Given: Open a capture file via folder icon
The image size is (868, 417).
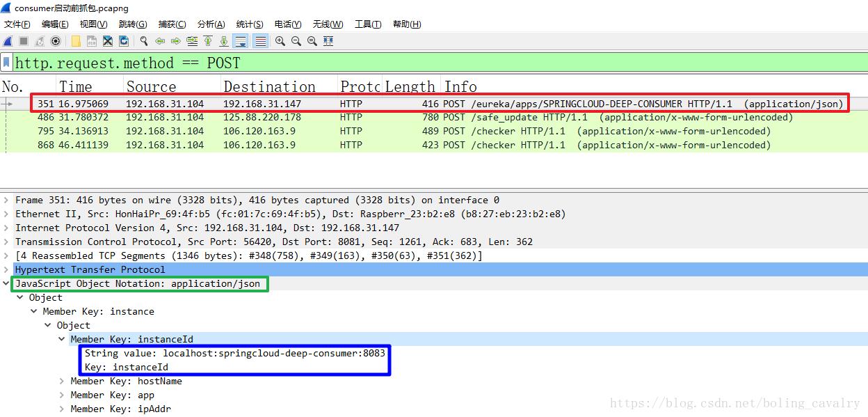Looking at the screenshot, I should 76,41.
